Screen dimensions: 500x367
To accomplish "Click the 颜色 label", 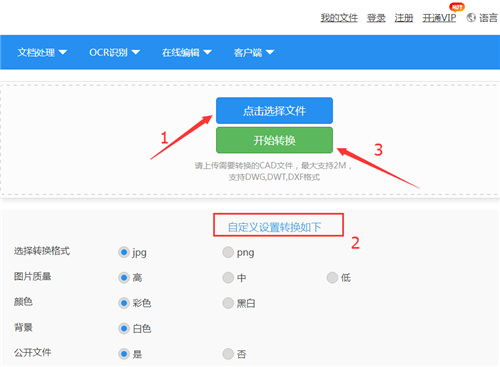I will tap(23, 302).
